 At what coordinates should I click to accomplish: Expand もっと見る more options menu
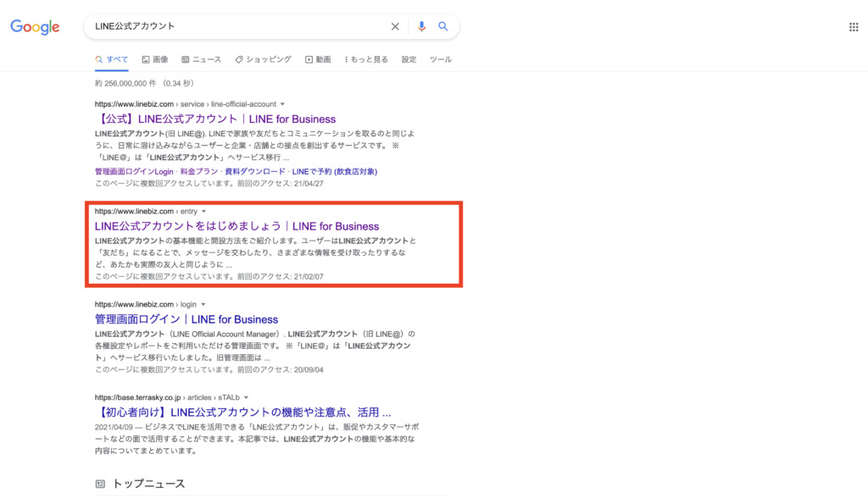367,59
